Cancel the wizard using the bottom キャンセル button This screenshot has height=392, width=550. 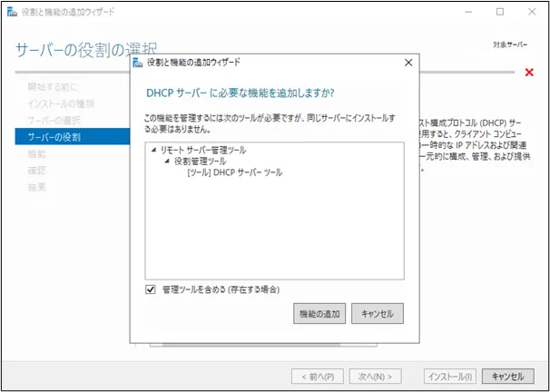tap(506, 376)
